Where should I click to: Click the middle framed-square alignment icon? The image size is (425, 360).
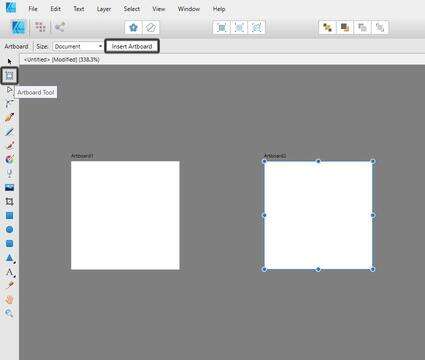239,27
